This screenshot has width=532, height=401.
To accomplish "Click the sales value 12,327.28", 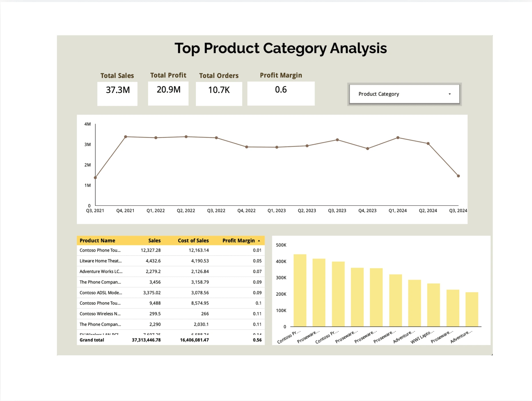I will (x=151, y=250).
